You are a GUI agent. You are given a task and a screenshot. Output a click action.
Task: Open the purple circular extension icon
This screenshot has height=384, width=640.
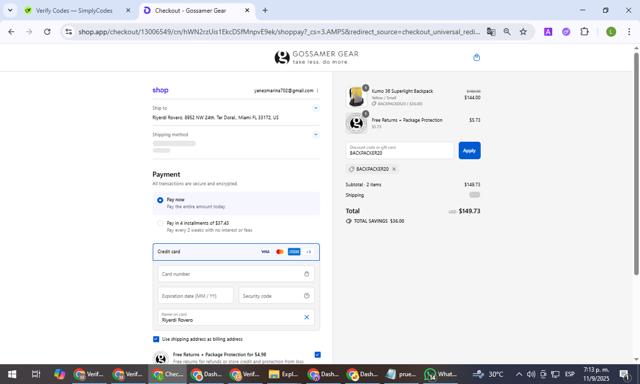566,31
